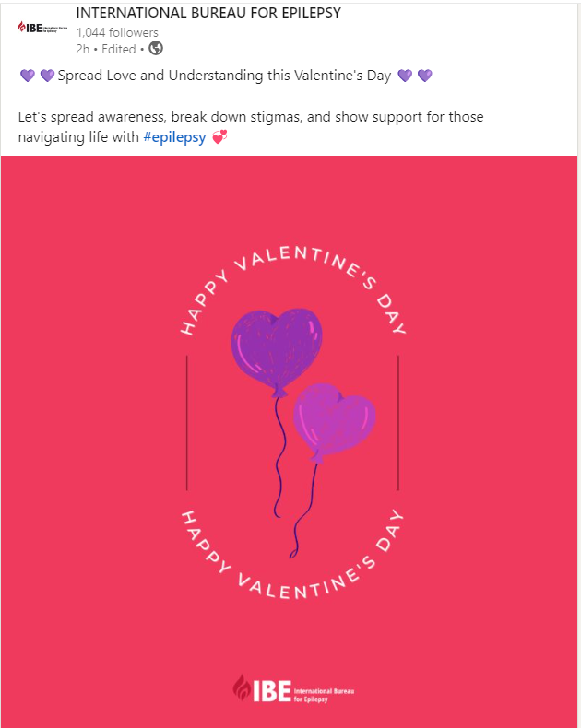The height and width of the screenshot is (728, 581).
Task: Click the sparkling hearts emoji after #epilepsy
Action: (x=219, y=138)
